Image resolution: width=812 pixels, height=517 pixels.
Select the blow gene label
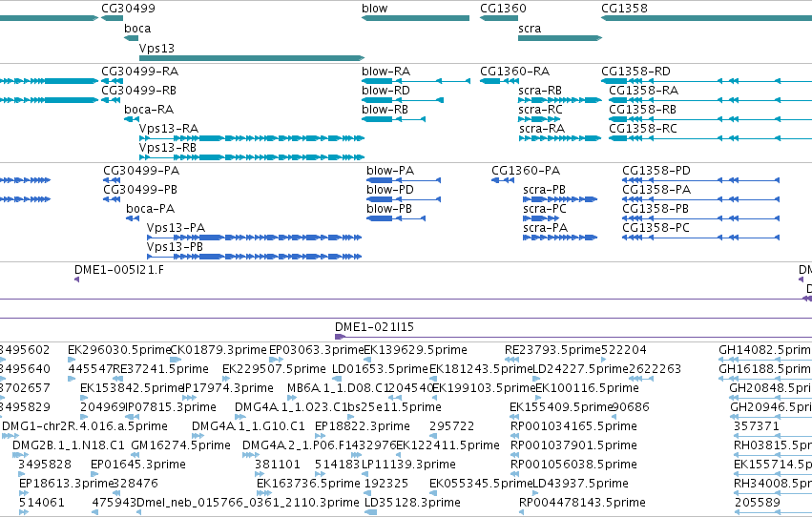point(374,9)
